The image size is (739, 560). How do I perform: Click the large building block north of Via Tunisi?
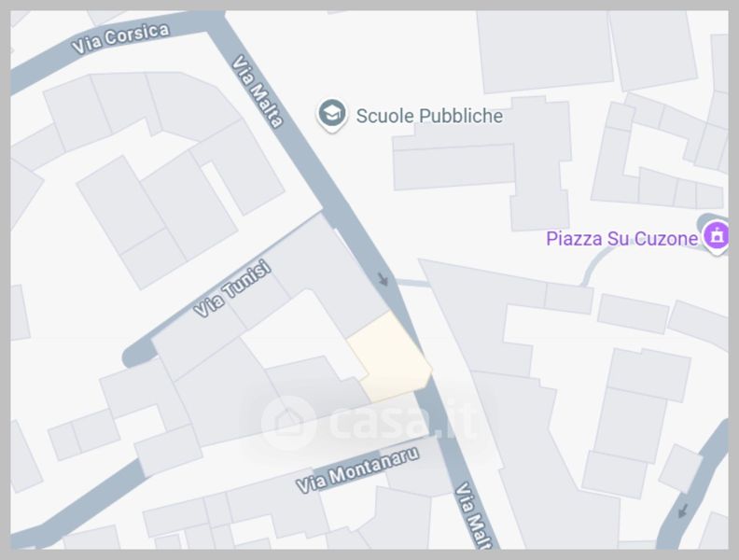(x=158, y=220)
